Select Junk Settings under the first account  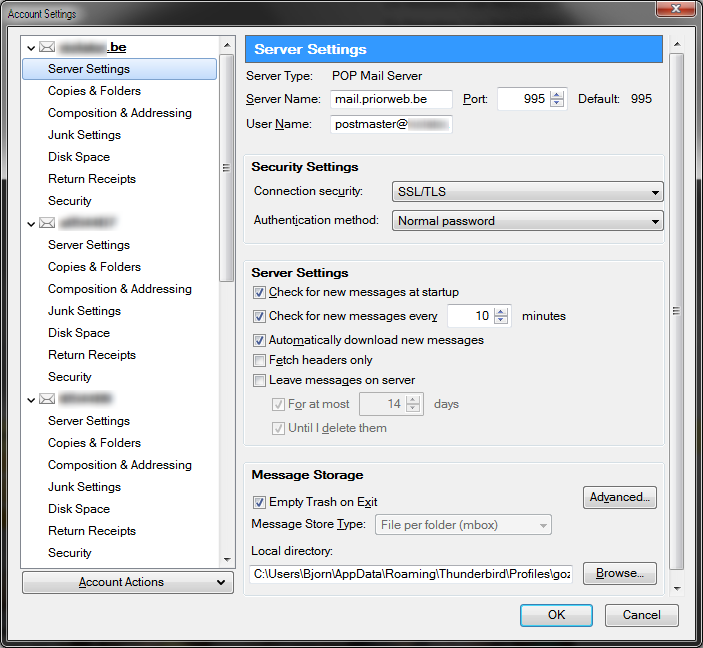84,135
